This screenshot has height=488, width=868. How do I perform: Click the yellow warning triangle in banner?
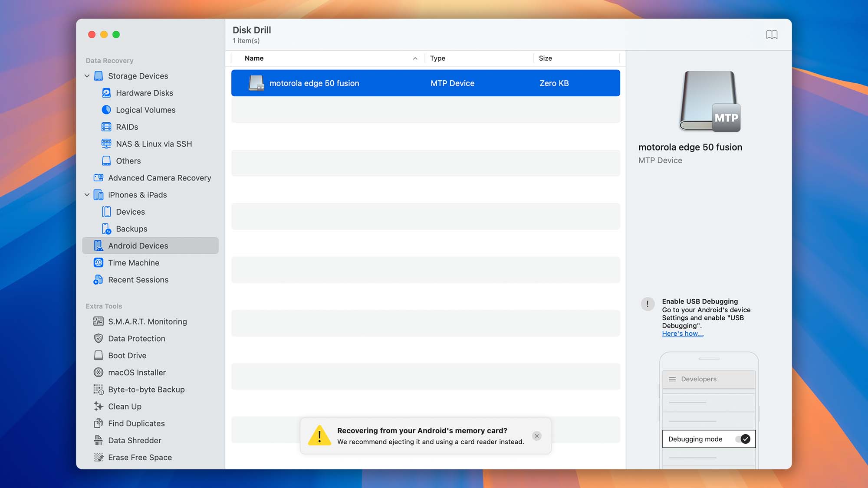coord(319,436)
